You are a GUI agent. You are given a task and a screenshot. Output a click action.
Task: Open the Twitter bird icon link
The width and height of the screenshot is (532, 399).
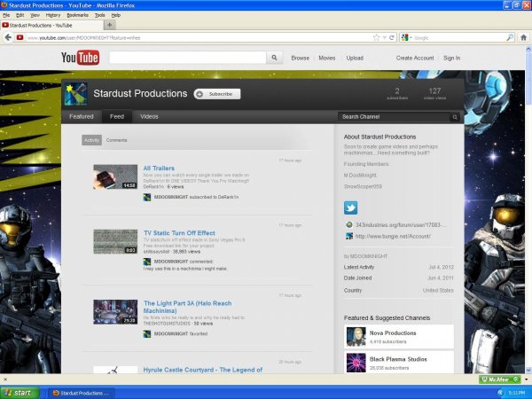coord(350,208)
